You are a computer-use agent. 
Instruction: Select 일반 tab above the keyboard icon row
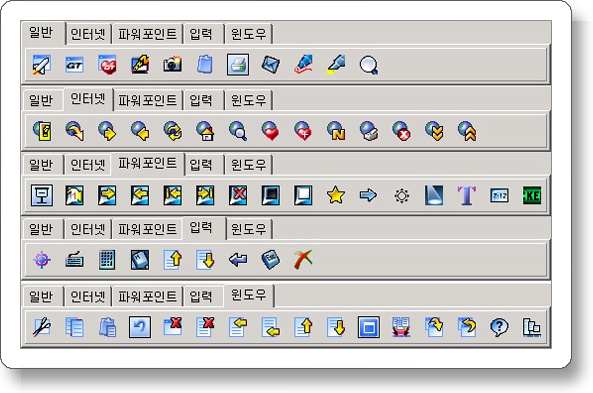pos(41,229)
